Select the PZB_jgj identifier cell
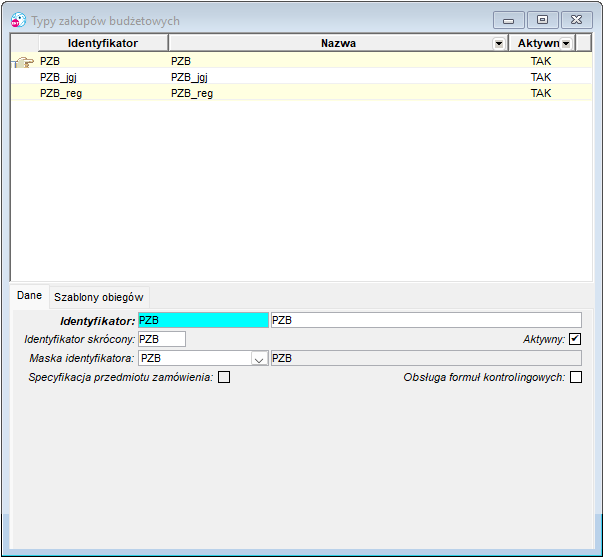Viewport: 604px width, 558px height. (x=103, y=77)
